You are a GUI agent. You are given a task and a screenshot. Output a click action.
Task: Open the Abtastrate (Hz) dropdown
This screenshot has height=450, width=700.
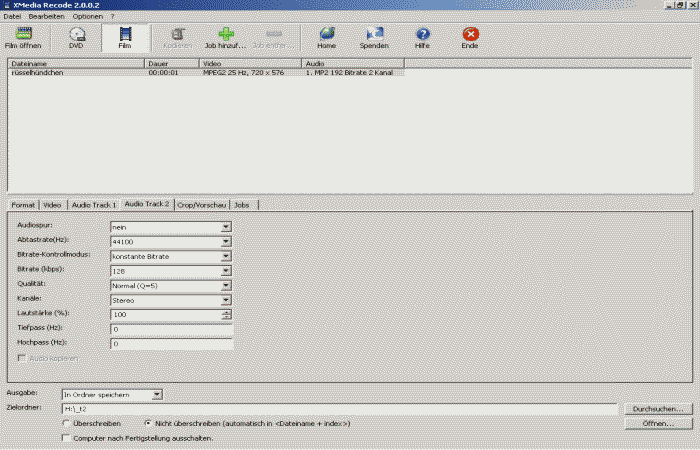tap(226, 242)
